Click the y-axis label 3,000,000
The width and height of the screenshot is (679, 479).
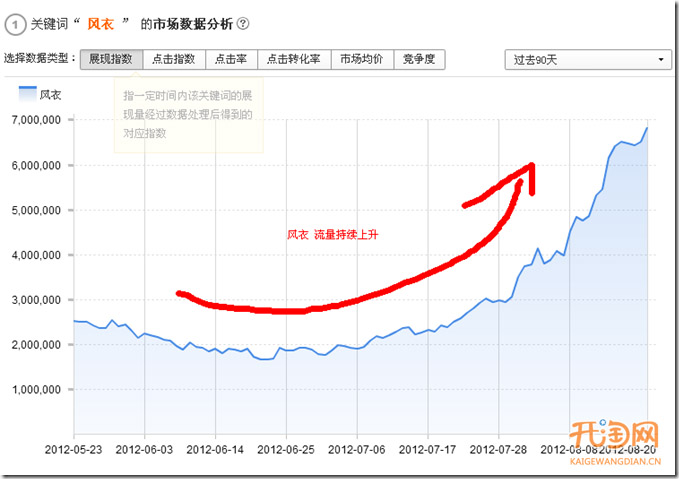pos(36,300)
